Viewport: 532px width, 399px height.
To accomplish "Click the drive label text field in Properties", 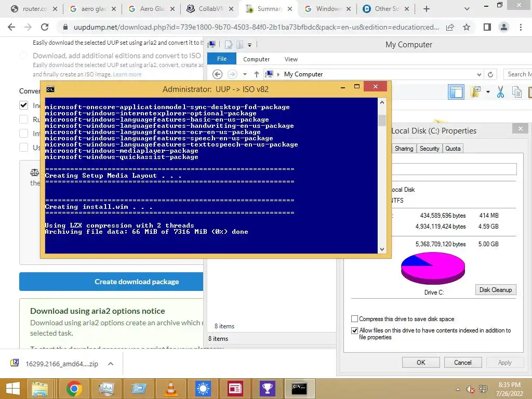I will click(454, 169).
